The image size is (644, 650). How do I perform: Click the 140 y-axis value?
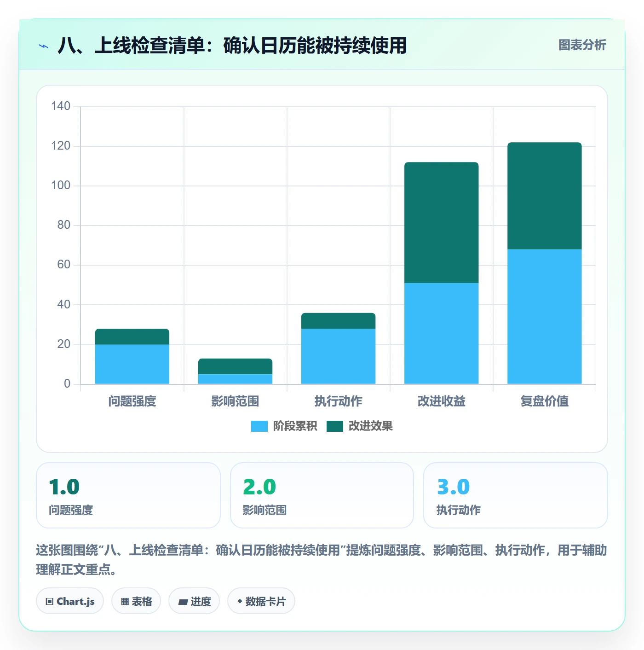click(x=61, y=106)
